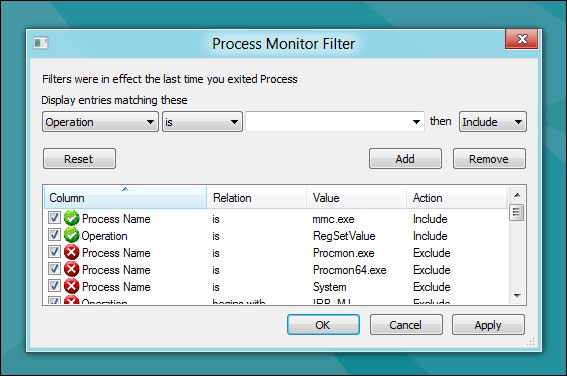567x376 pixels.
Task: Click the green include icon for mmc.exe
Action: point(72,218)
